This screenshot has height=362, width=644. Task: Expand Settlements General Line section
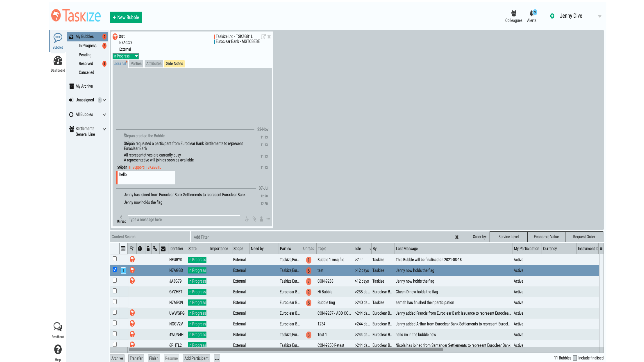(104, 129)
